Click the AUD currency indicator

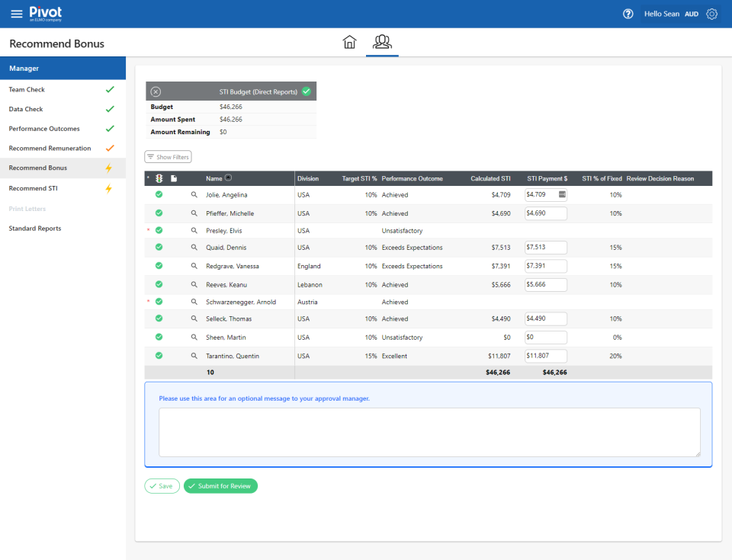(691, 14)
